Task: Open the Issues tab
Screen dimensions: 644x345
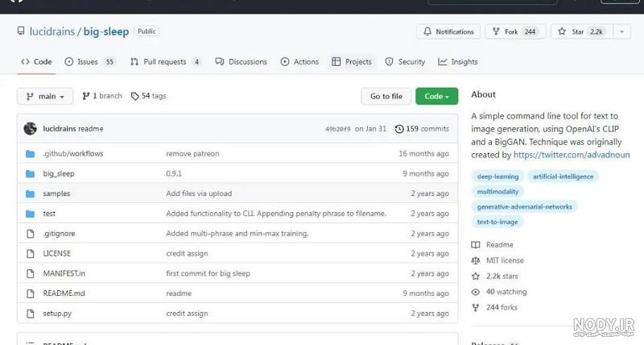Action: click(89, 62)
